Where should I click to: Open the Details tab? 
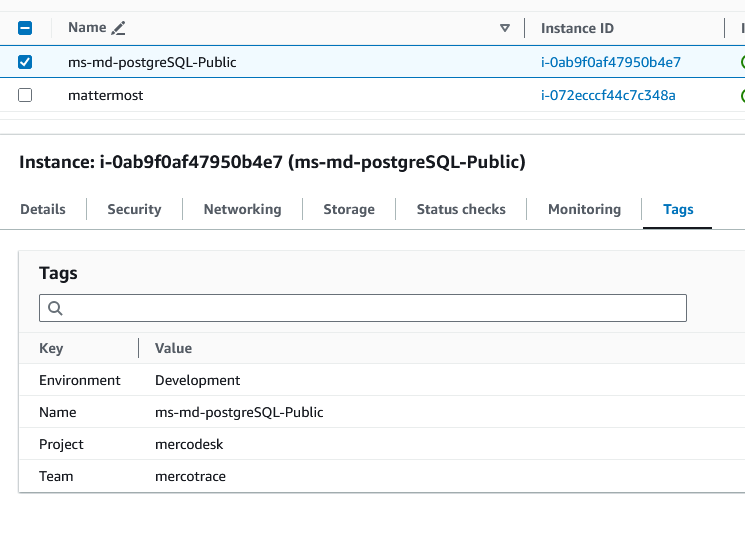pos(43,210)
